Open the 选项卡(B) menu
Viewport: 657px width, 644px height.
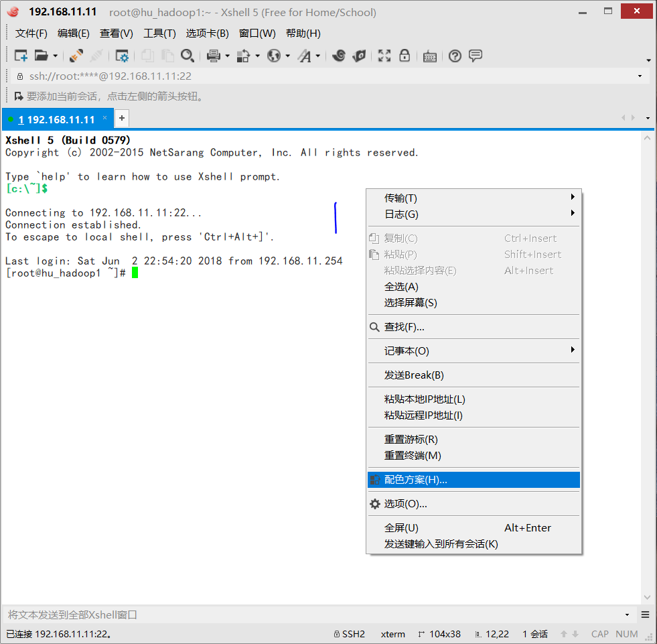click(208, 33)
